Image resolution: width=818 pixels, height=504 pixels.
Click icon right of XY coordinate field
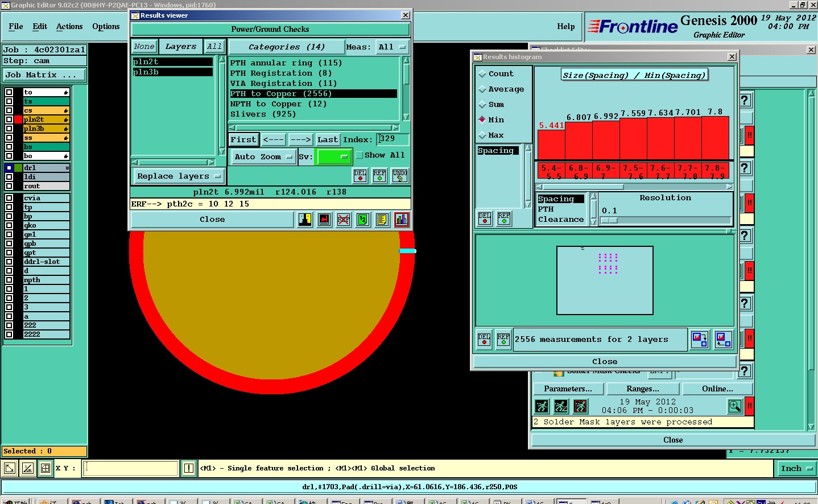(x=189, y=468)
